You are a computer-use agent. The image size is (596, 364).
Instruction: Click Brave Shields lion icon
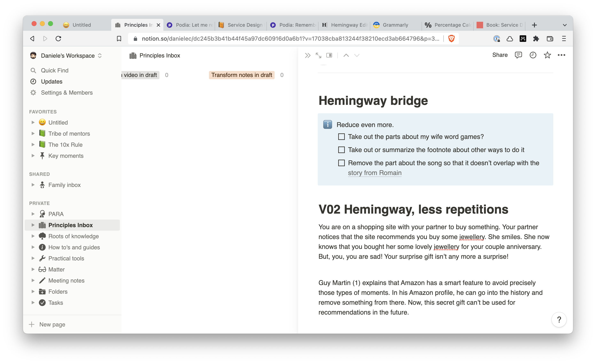pos(451,39)
